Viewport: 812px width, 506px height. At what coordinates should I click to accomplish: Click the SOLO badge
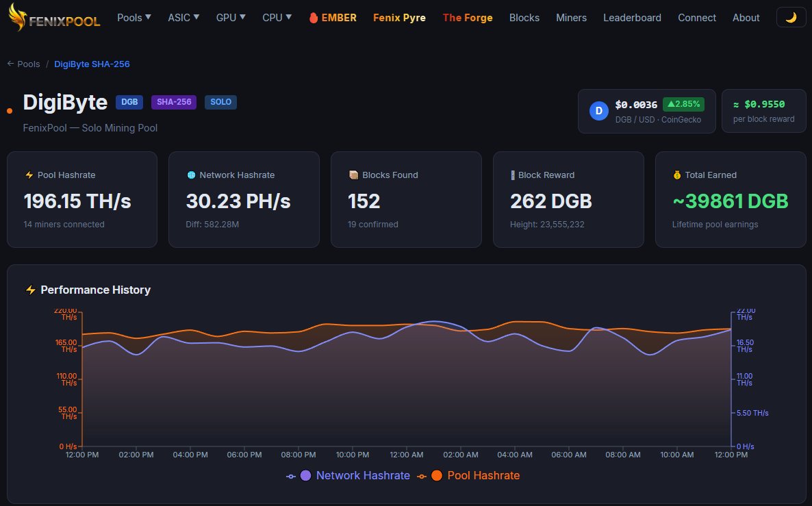pos(220,102)
